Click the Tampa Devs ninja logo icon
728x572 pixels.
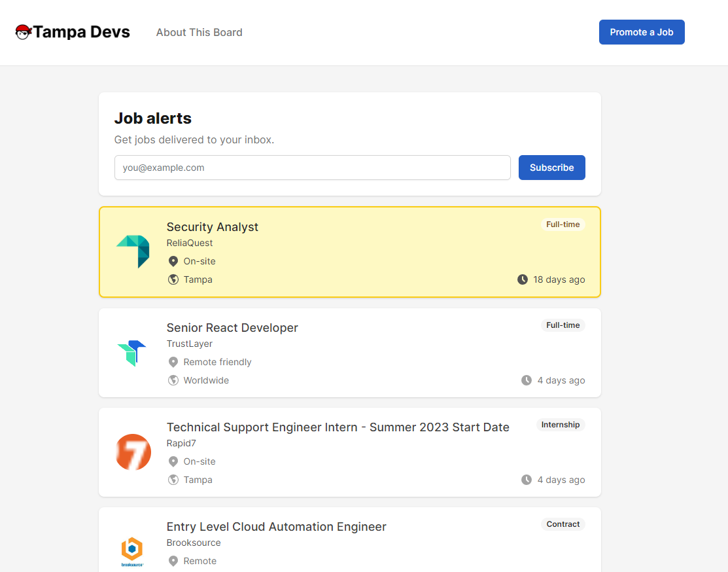click(24, 32)
